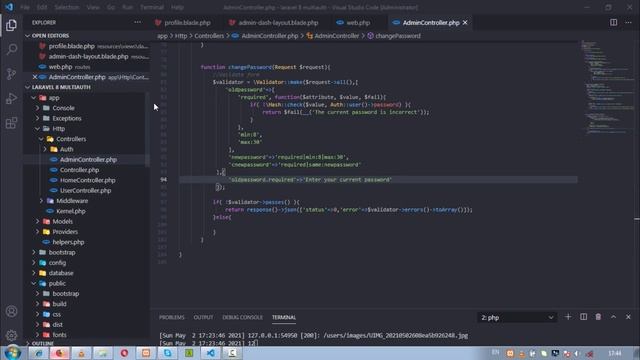Open the Problems panel tab
640x360 pixels.
pos(171,317)
